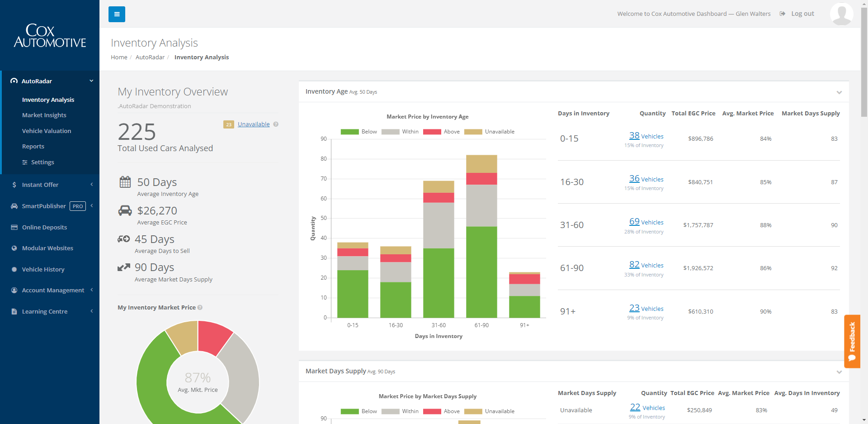
Task: Click the SmartPublisher car icon
Action: (x=14, y=206)
